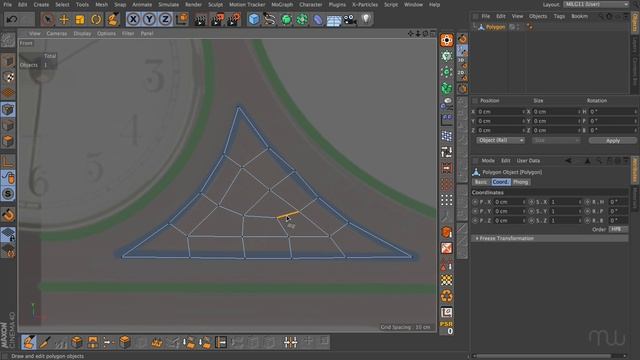Switch to Polygons mode icon

[8, 141]
